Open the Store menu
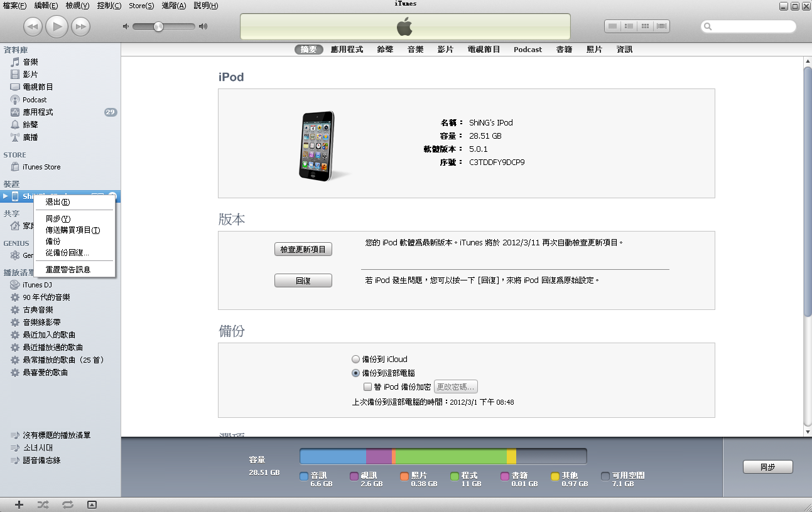Screen dimensions: 812x512 (141, 6)
